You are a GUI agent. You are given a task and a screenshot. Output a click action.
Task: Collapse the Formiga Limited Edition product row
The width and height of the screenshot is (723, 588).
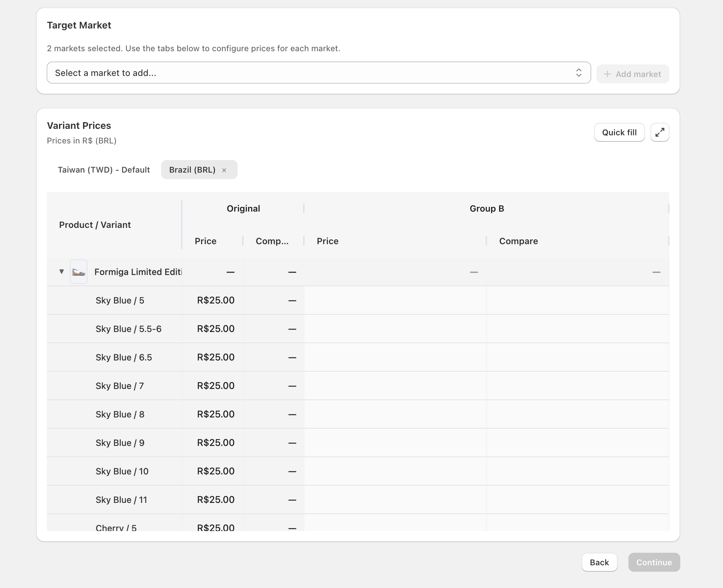[x=61, y=271]
